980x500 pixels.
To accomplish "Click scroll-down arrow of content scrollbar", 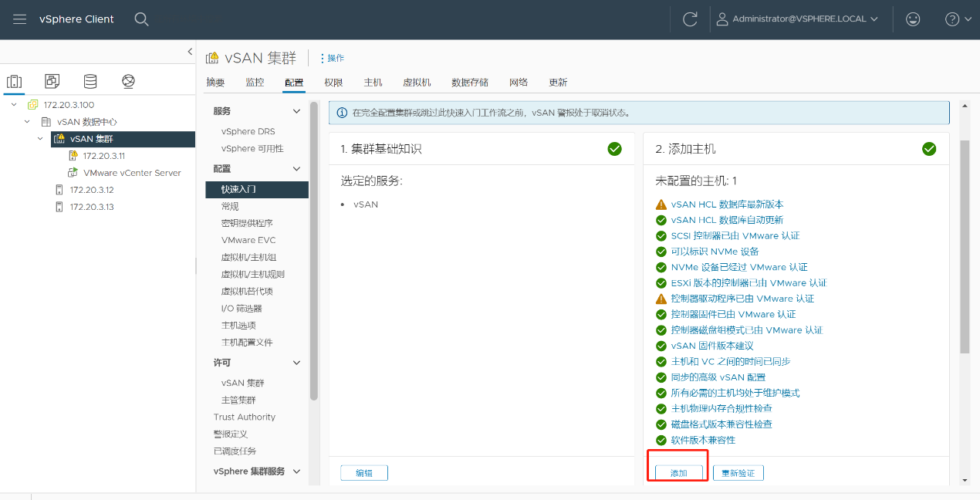I will pyautogui.click(x=964, y=480).
